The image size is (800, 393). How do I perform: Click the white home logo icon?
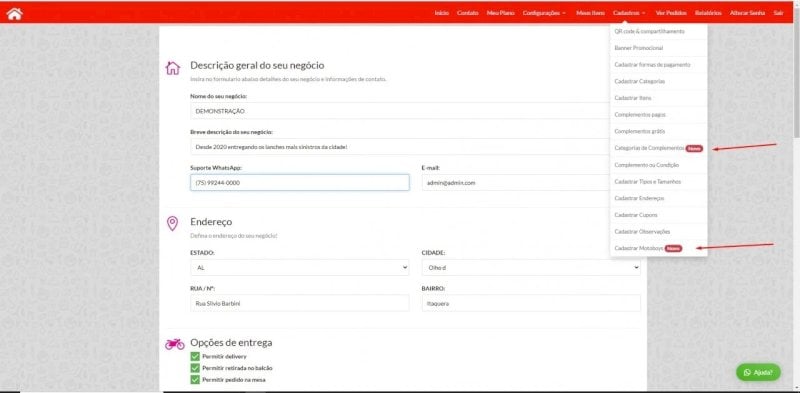[x=14, y=13]
